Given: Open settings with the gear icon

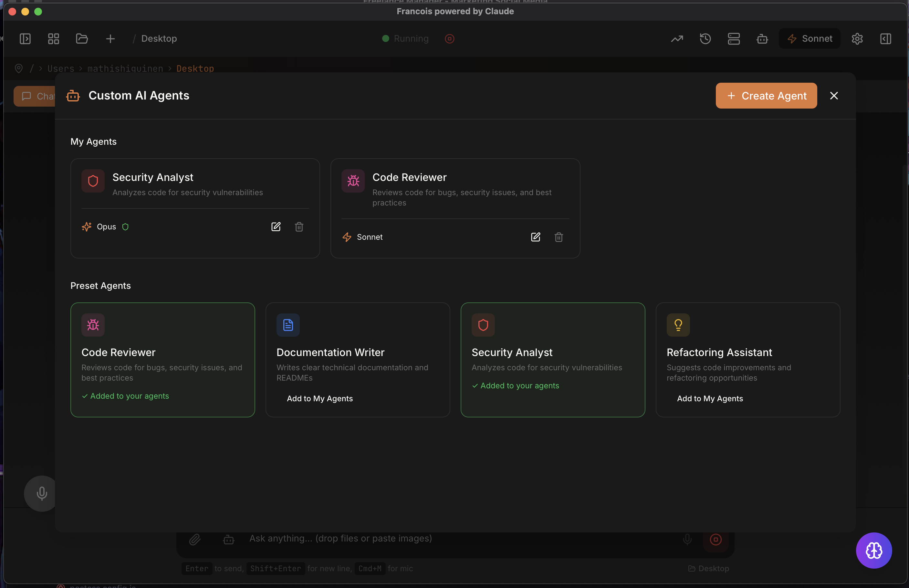Looking at the screenshot, I should coord(857,38).
